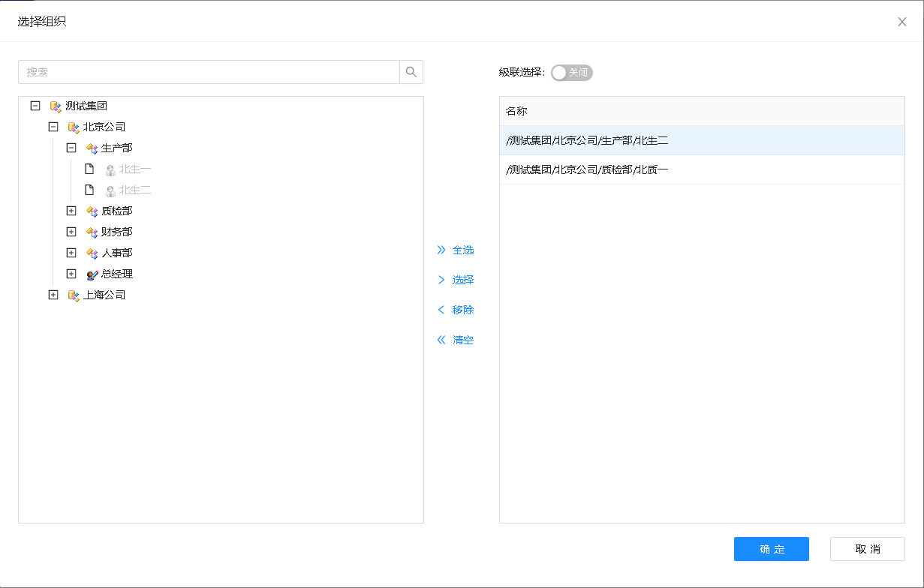Click the 测试集团 organization icon

pos(56,106)
